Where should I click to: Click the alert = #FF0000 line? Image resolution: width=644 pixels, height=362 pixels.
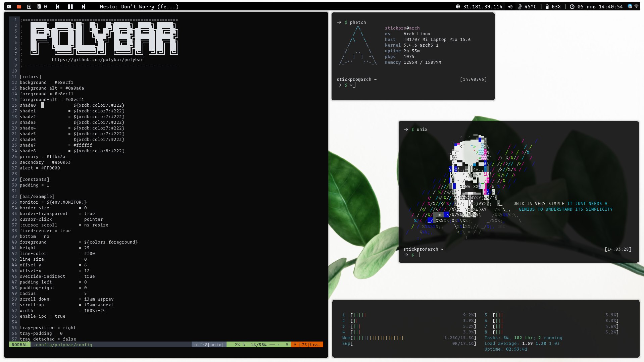pos(40,168)
